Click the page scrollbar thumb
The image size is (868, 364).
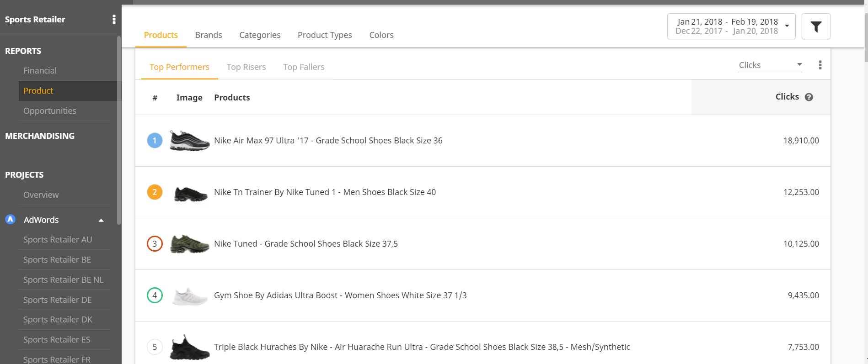click(x=866, y=37)
